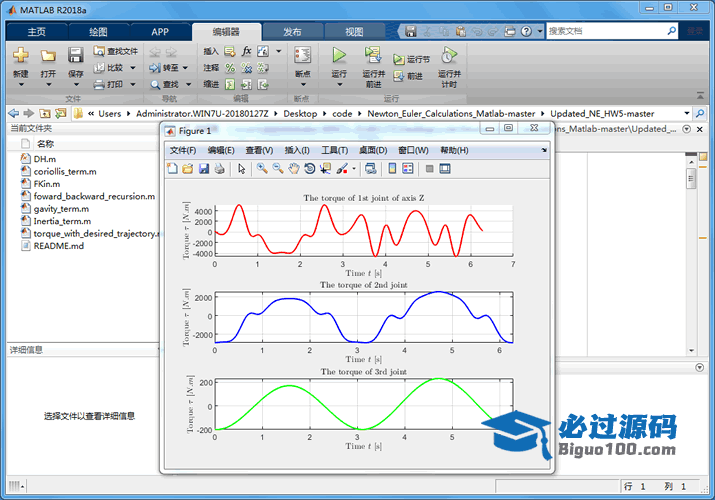This screenshot has height=500, width=715.
Task: Click Run and Time (运行并计时) icon
Action: 449,55
